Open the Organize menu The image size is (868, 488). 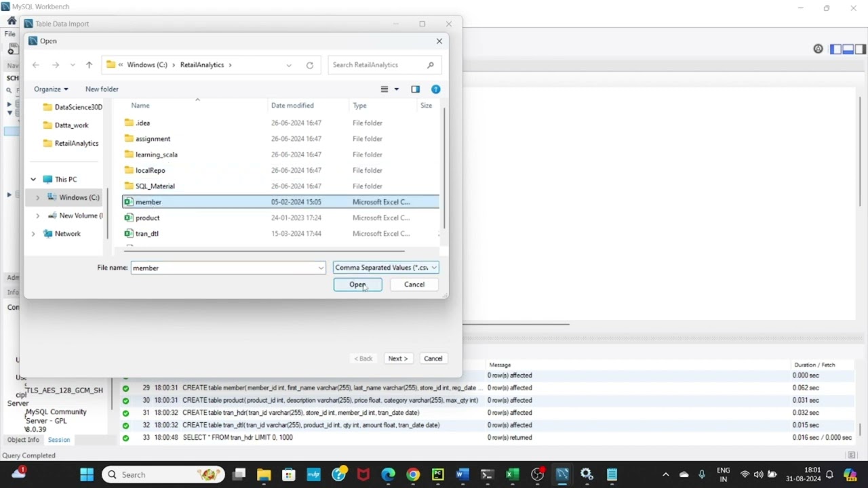click(x=51, y=89)
